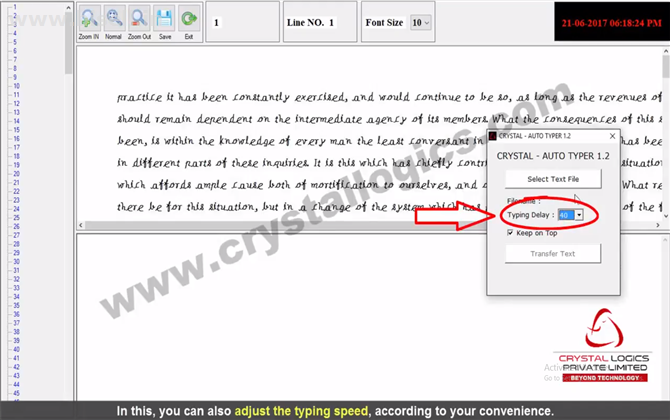Click the date and time display
This screenshot has width=670, height=420.
[x=611, y=23]
